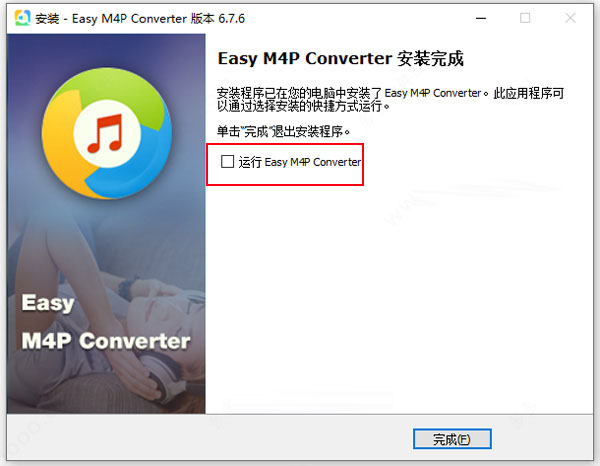Click the 运行 Easy M4P Converter label text
The image size is (600, 466).
click(x=300, y=162)
